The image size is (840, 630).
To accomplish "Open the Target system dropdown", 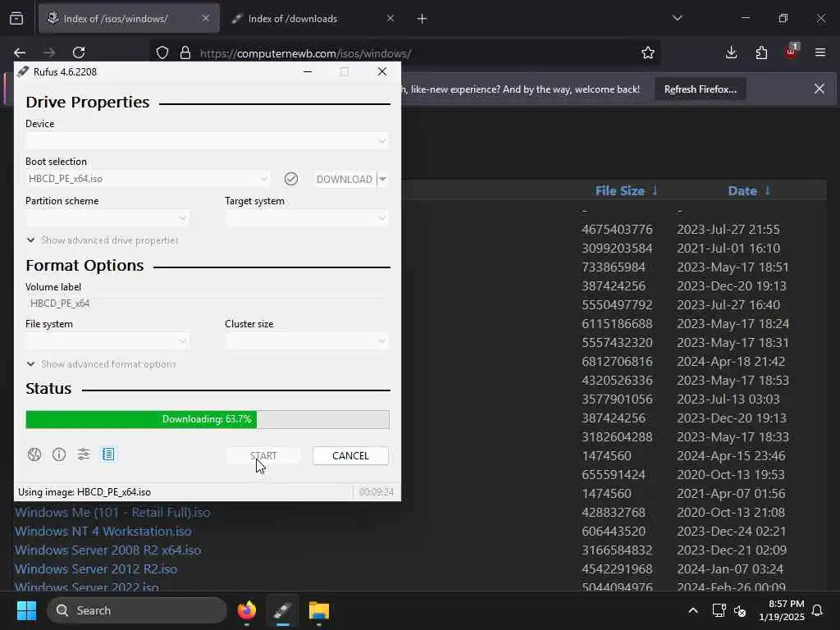I will click(x=307, y=218).
